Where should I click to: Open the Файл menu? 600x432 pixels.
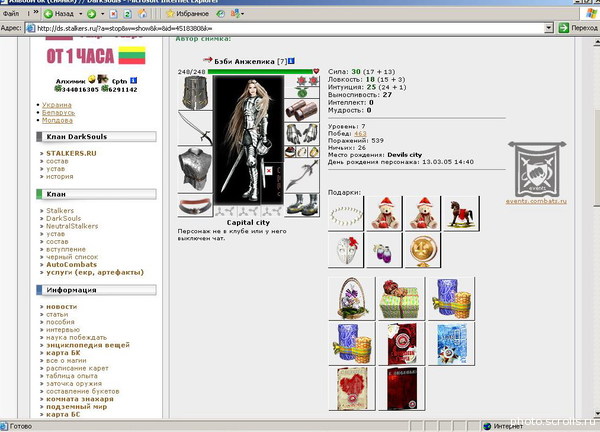[11, 14]
